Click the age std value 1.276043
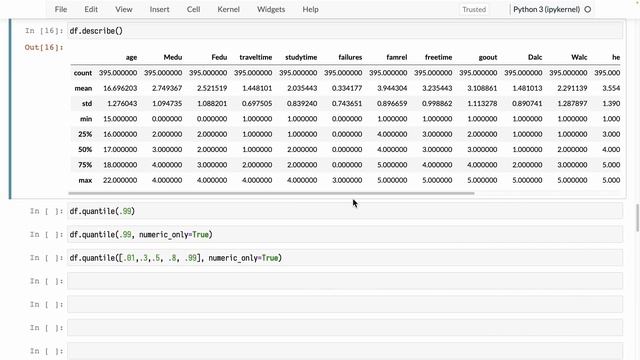640x360 pixels. pyautogui.click(x=122, y=104)
